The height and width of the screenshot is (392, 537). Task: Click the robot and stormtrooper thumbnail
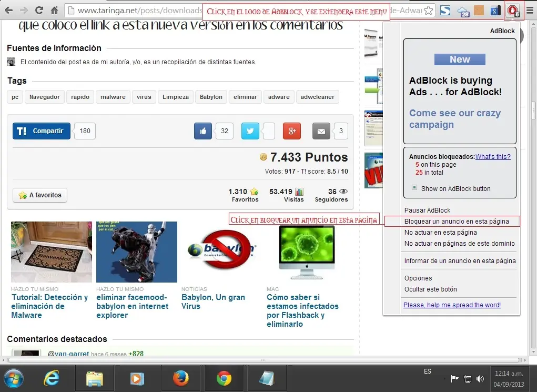click(137, 252)
